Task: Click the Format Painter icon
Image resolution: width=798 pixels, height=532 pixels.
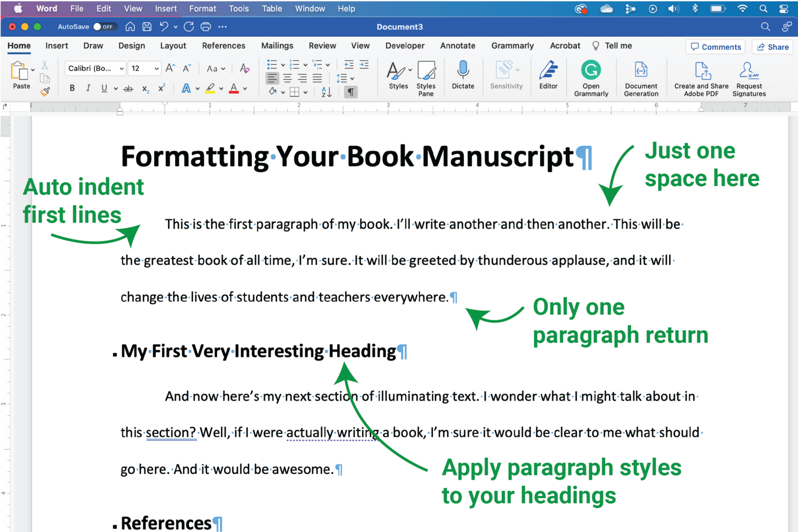Action: pos(45,91)
